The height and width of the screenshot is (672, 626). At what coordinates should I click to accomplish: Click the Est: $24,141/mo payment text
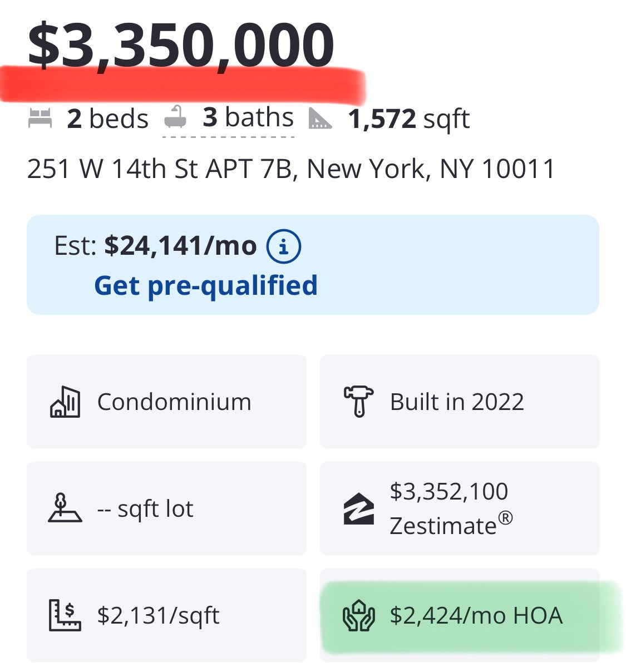(155, 246)
